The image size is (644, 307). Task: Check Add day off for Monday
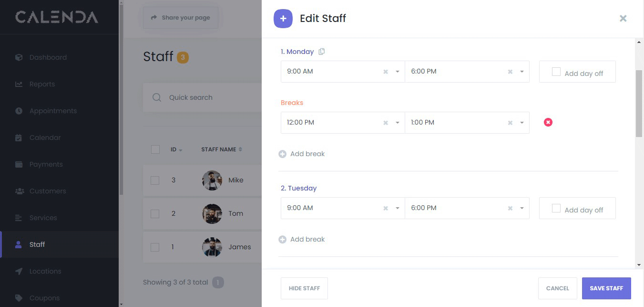click(x=556, y=72)
